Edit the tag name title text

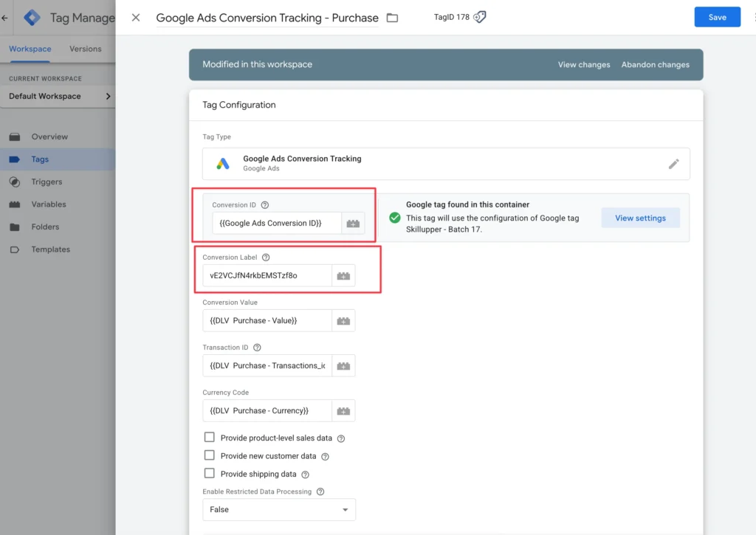pos(267,18)
